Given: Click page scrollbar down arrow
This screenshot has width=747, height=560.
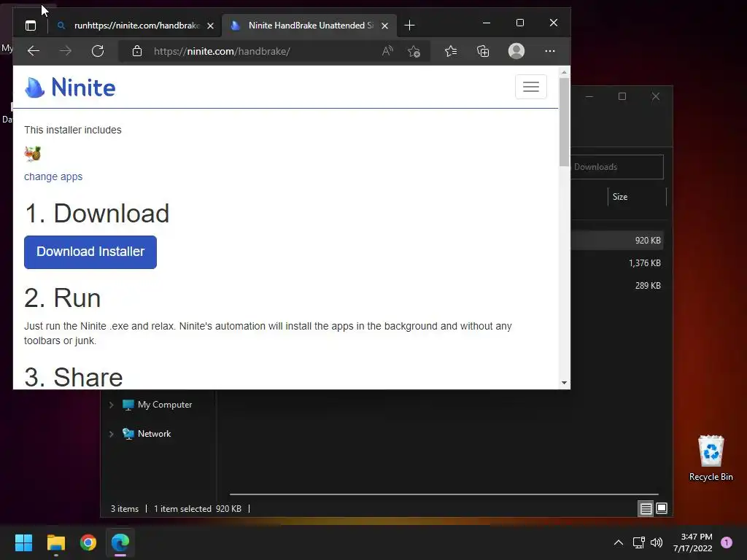Looking at the screenshot, I should (x=564, y=383).
